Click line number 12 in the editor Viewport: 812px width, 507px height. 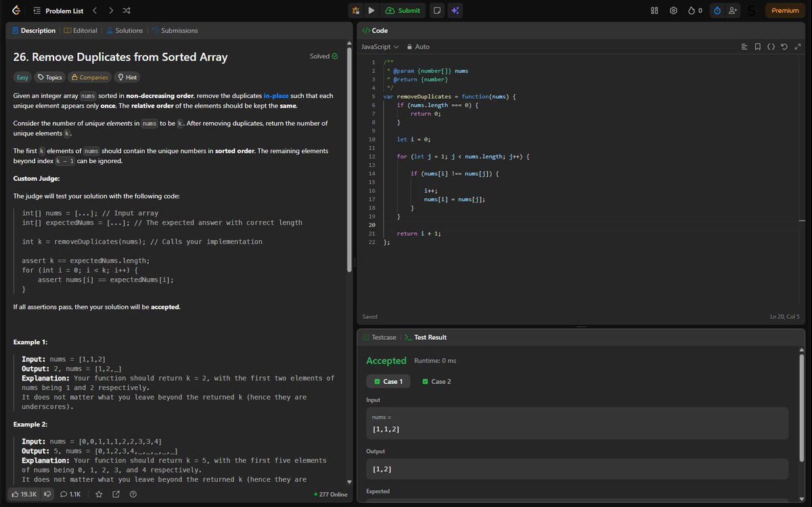click(371, 156)
